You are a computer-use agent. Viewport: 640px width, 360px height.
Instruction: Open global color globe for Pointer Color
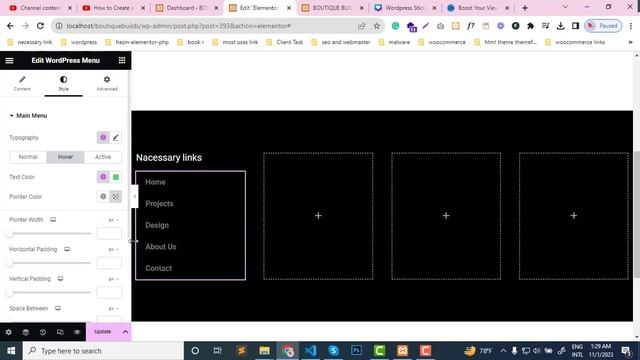coord(103,196)
